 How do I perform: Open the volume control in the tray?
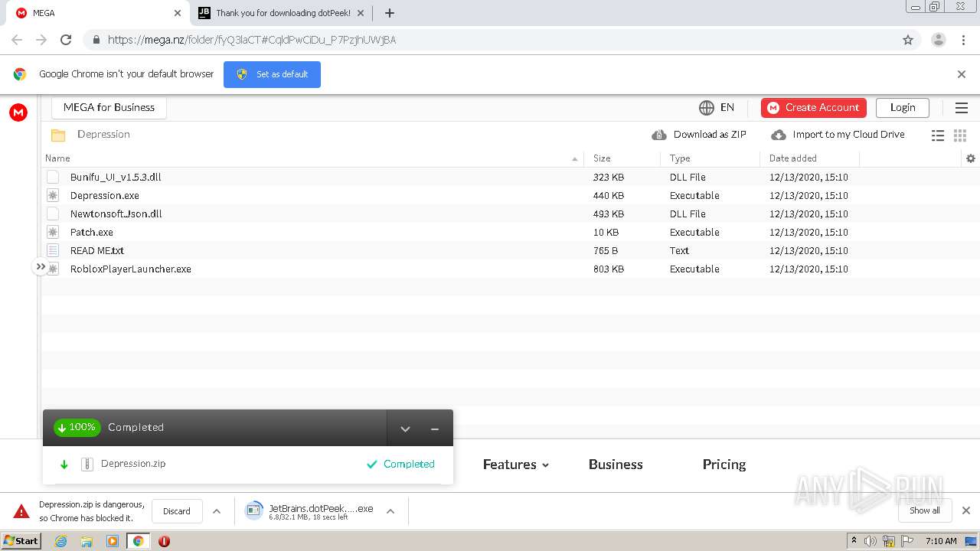point(871,541)
